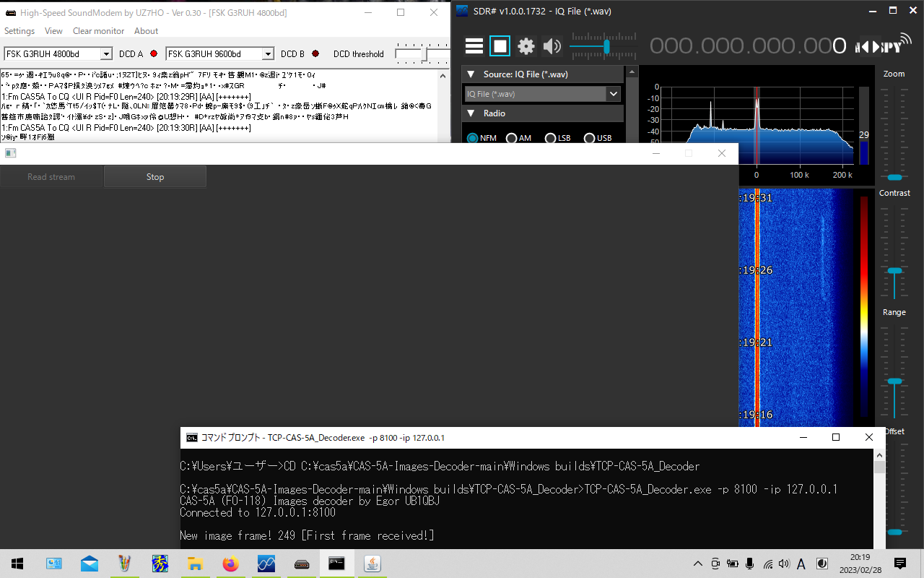Image resolution: width=924 pixels, height=578 pixels.
Task: Click the battery tray icon
Action: pos(732,564)
